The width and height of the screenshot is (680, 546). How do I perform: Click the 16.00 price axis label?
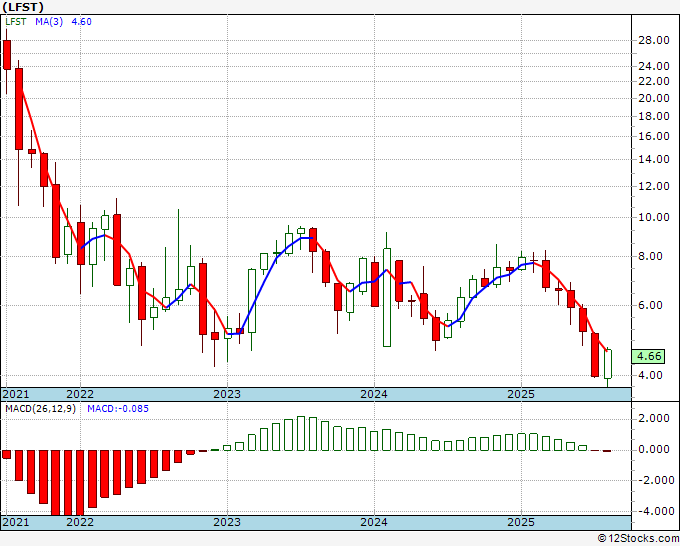[654, 136]
